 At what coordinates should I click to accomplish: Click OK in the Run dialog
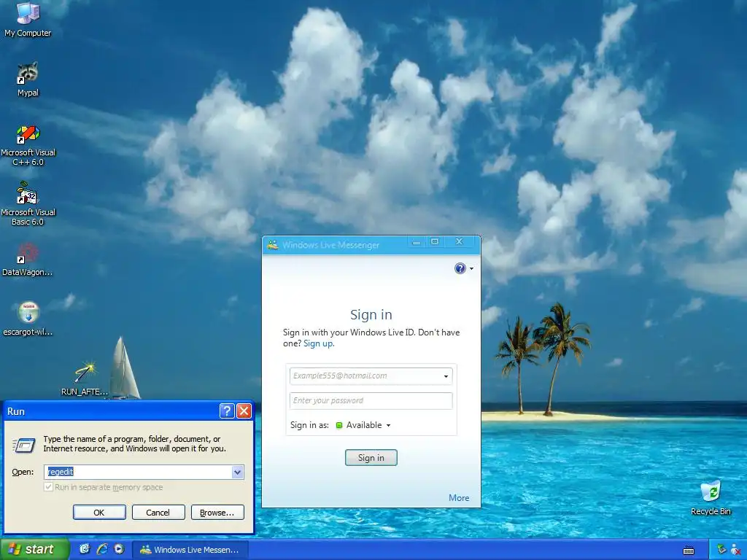[99, 513]
